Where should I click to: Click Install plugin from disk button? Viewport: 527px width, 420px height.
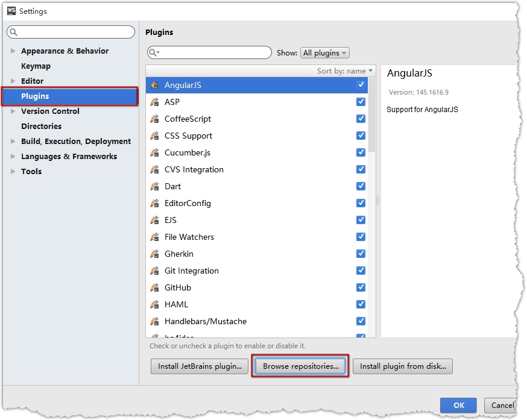click(x=403, y=366)
